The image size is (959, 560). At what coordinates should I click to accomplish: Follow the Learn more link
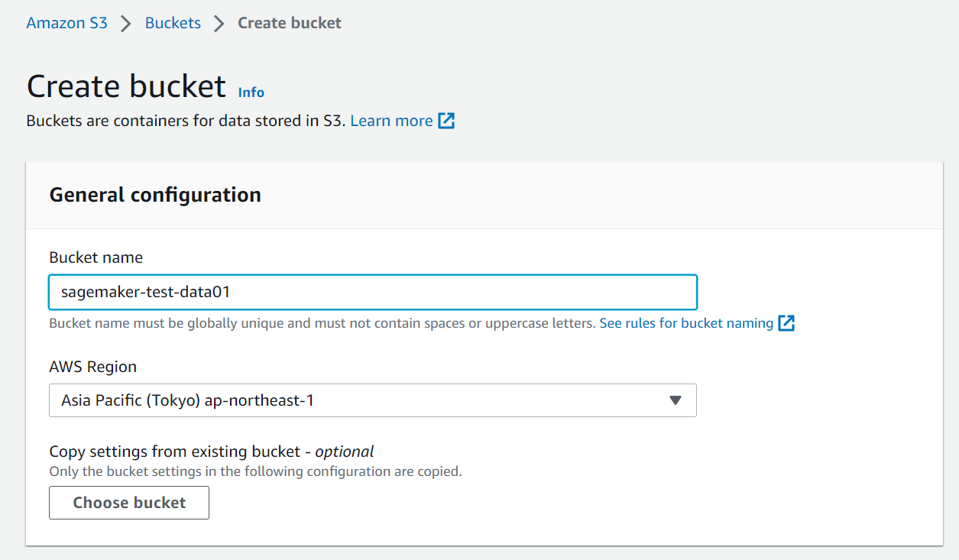click(x=391, y=121)
